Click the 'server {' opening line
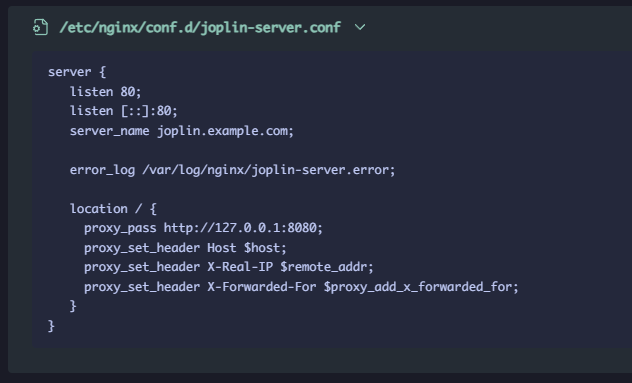This screenshot has height=383, width=632. 77,72
